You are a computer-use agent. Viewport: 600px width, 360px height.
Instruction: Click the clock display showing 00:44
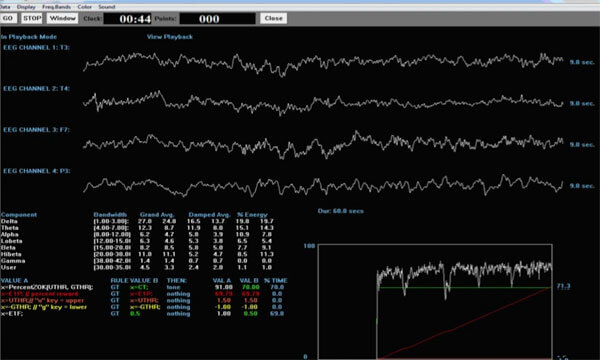127,18
